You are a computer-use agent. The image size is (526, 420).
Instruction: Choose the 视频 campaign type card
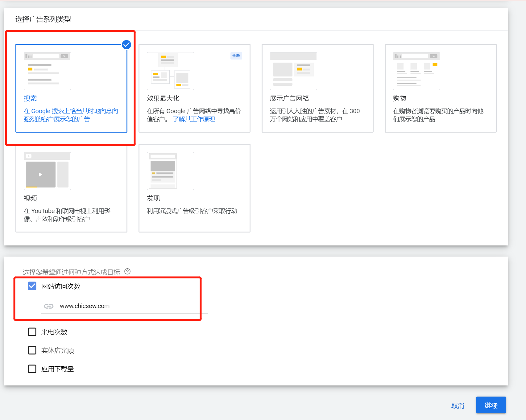click(x=71, y=187)
